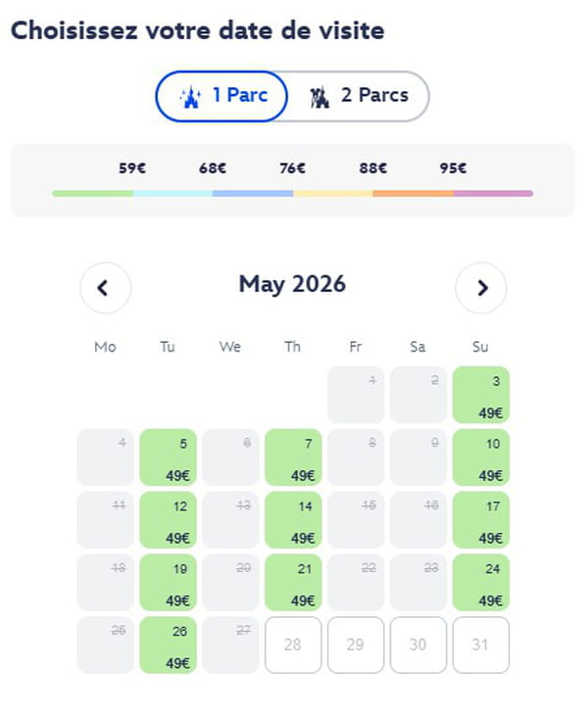The height and width of the screenshot is (718, 588).
Task: Select May 21 at 49€
Action: click(x=293, y=583)
